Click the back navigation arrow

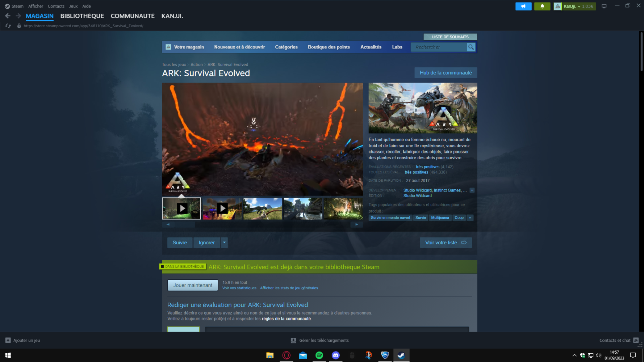[8, 16]
